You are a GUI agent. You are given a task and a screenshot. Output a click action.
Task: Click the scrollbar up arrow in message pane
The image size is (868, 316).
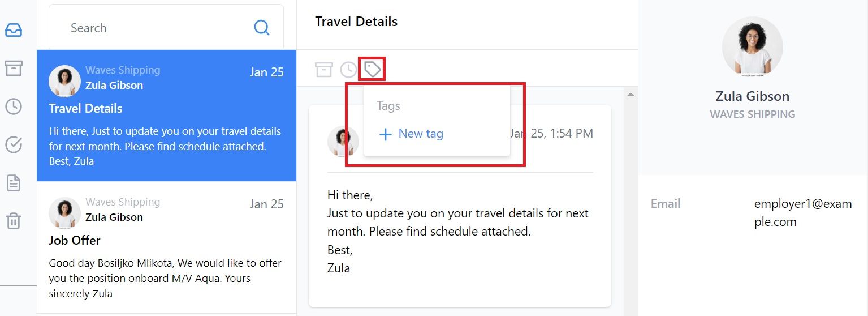coord(631,93)
